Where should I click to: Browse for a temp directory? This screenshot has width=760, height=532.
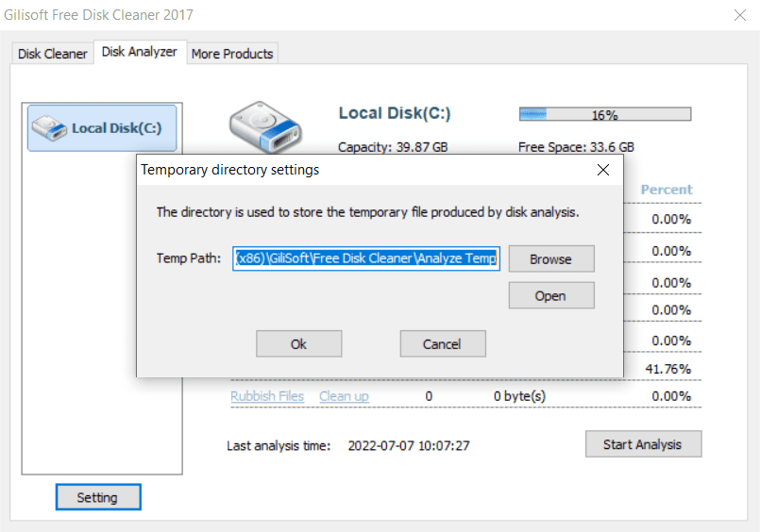551,259
